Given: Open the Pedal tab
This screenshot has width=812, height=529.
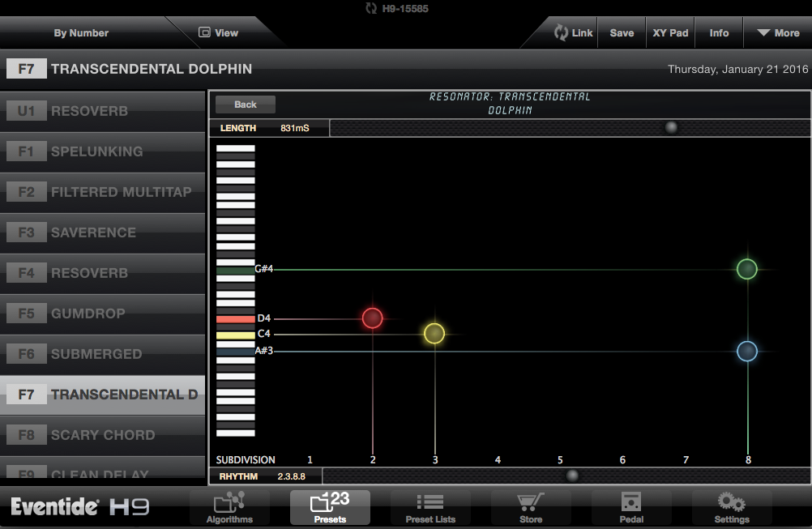Looking at the screenshot, I should point(630,507).
